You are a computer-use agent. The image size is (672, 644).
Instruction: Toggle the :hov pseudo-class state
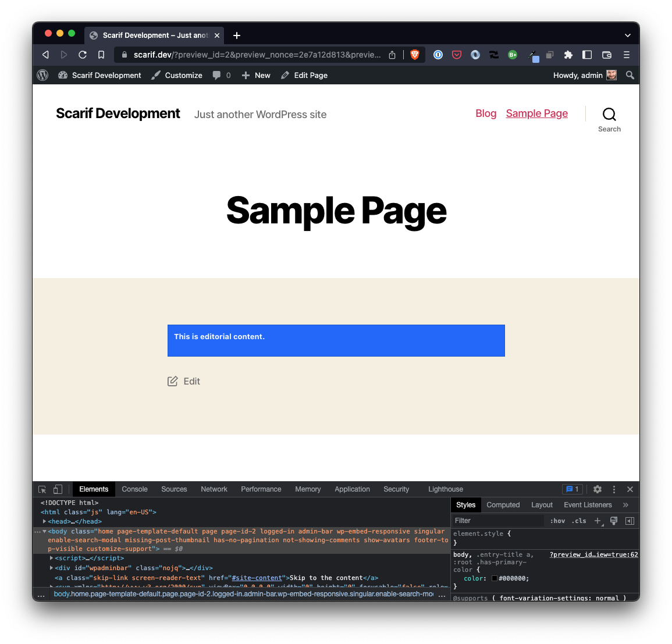click(557, 521)
